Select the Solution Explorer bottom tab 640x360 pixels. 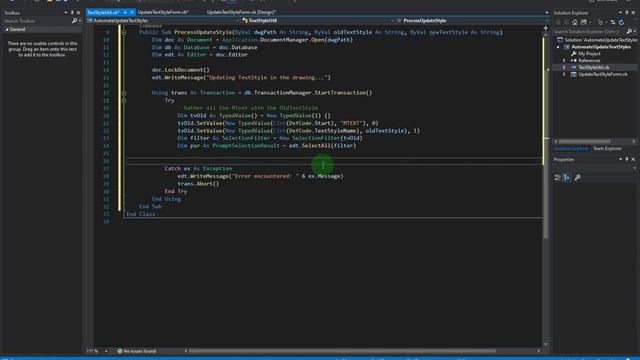point(571,149)
